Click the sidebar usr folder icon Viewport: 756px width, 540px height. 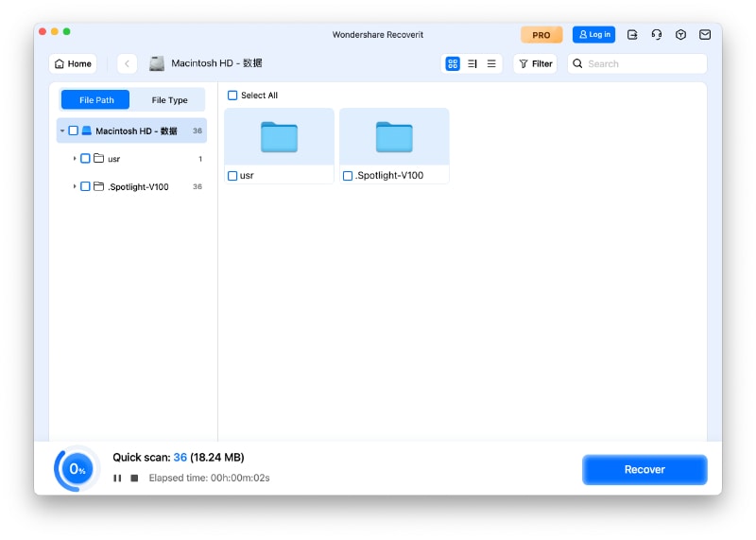pos(99,158)
